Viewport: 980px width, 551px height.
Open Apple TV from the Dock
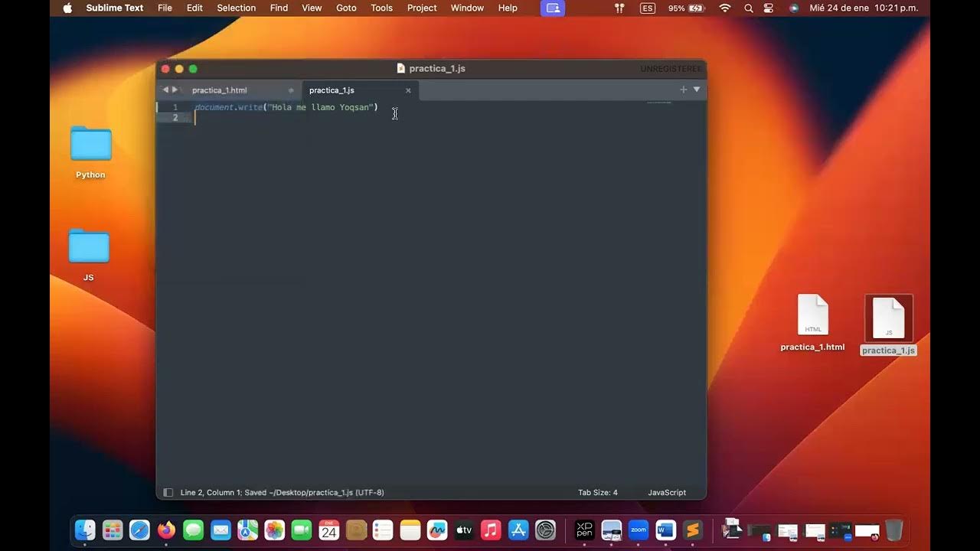pos(464,530)
